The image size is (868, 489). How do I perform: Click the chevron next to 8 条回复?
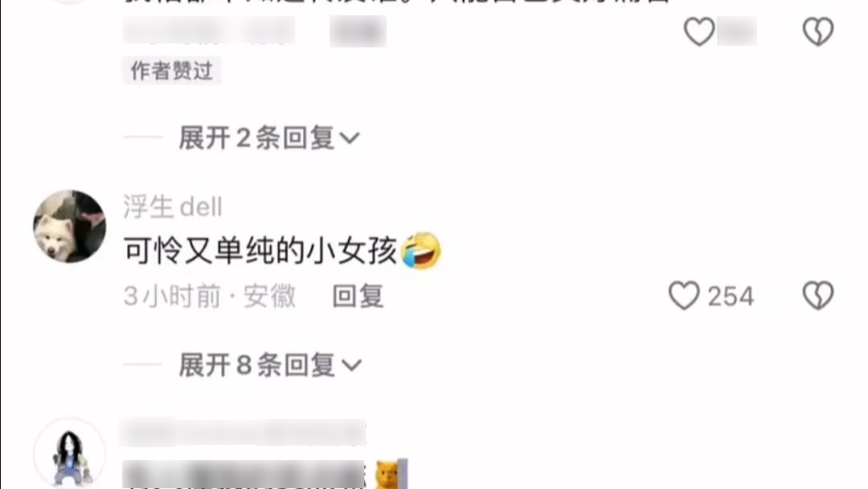pyautogui.click(x=351, y=365)
